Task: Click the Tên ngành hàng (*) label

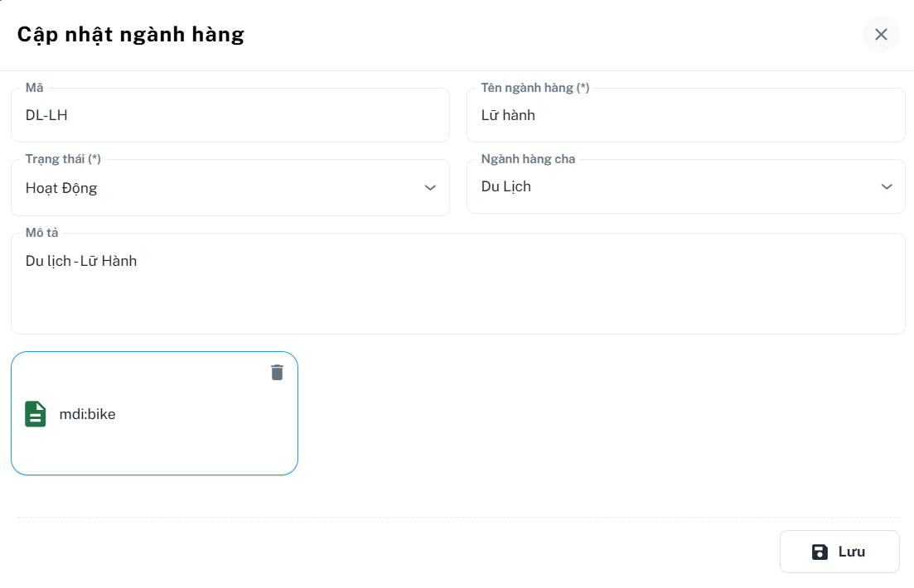Action: click(x=534, y=88)
